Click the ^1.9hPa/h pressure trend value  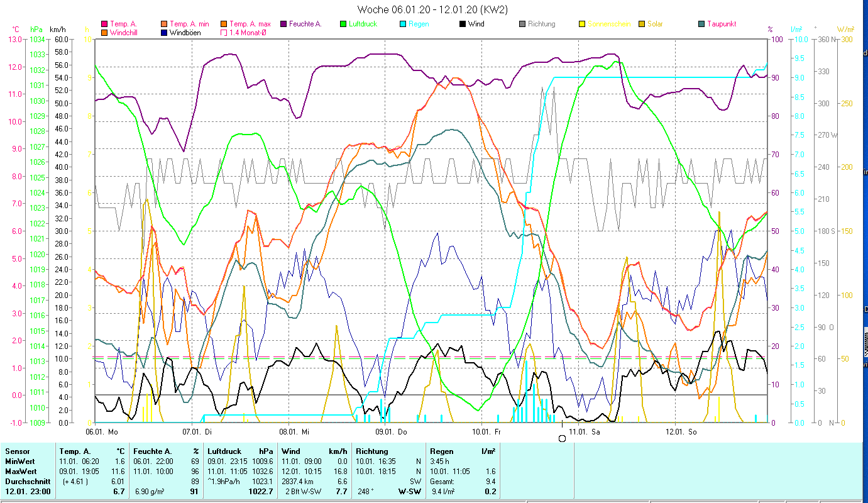click(x=224, y=481)
